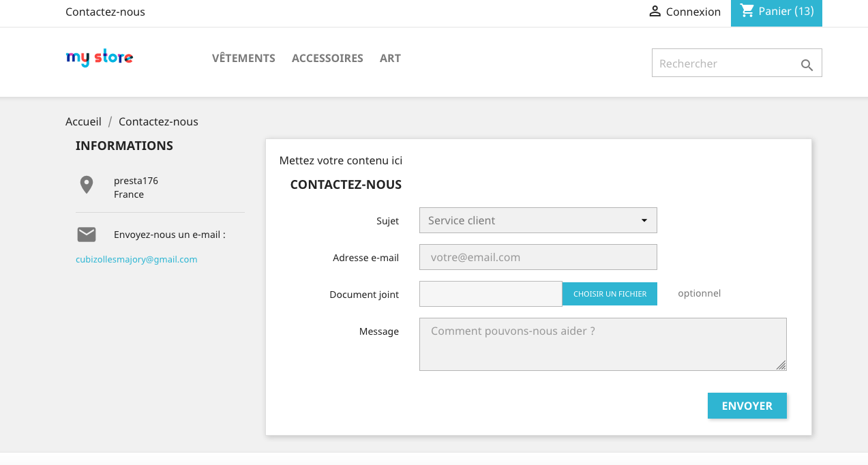The width and height of the screenshot is (868, 465).
Task: Click the Accueil breadcrumb link
Action: [x=83, y=122]
